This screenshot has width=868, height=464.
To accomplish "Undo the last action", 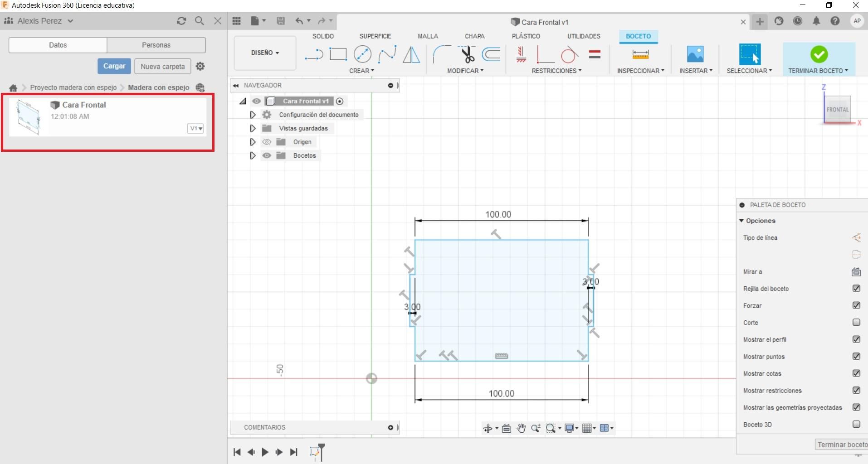I will click(x=299, y=21).
